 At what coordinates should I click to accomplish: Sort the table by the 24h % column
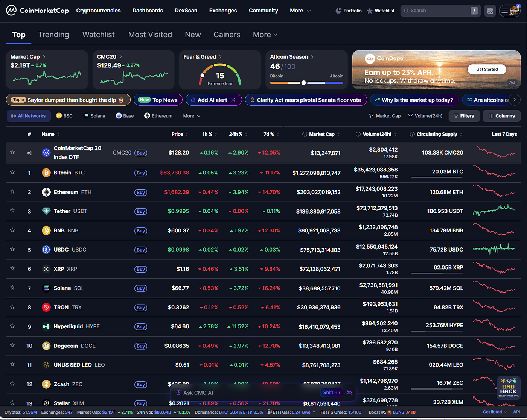(x=239, y=134)
